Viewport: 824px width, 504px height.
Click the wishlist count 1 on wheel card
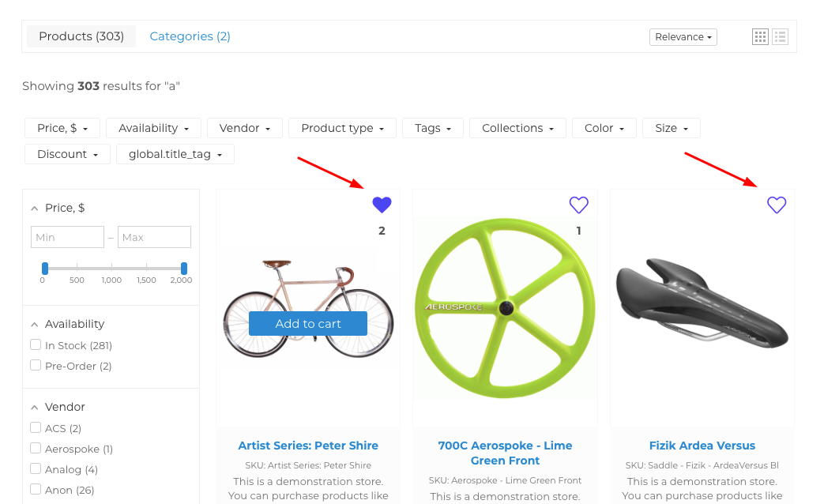point(578,231)
